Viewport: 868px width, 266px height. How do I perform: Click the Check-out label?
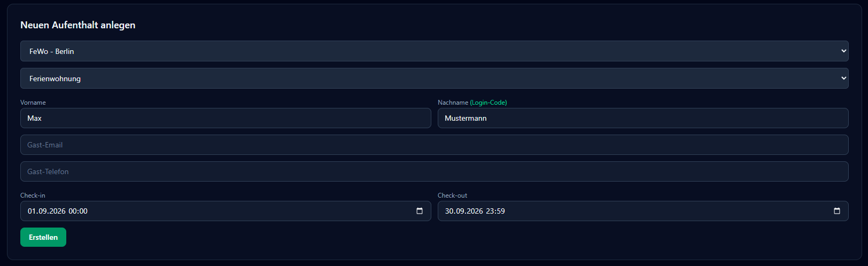[x=452, y=195]
